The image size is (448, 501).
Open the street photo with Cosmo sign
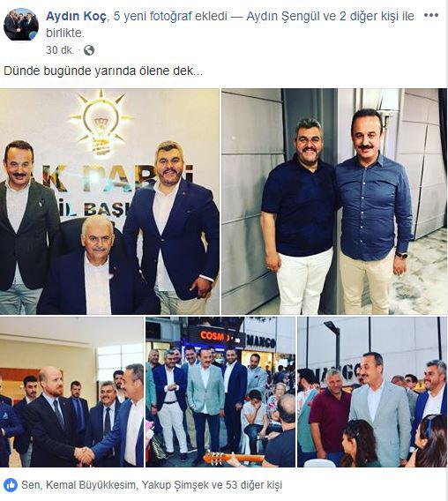point(220,392)
